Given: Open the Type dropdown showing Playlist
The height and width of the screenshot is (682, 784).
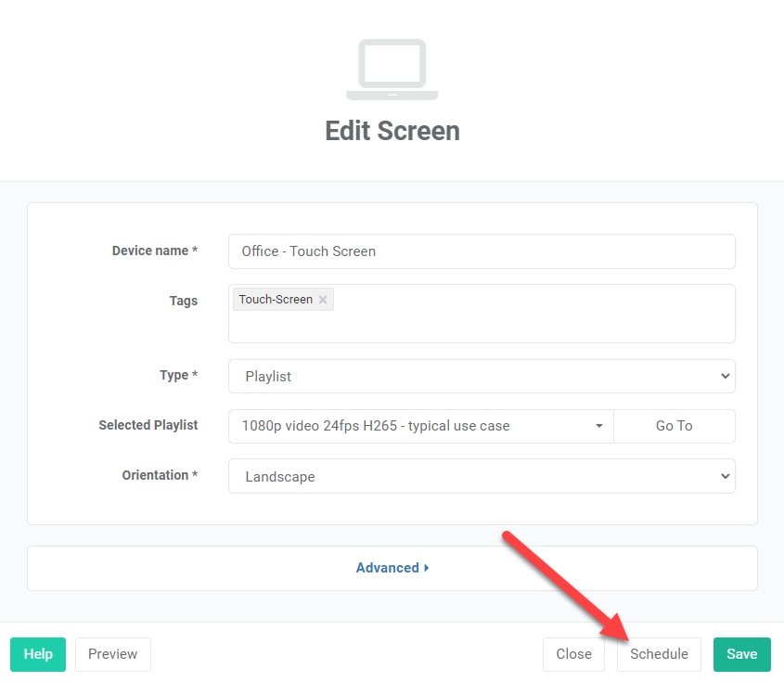Looking at the screenshot, I should [x=482, y=376].
